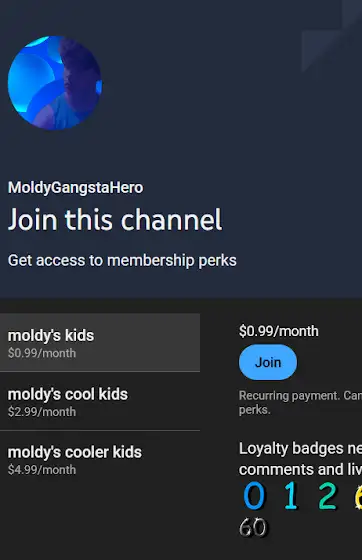Click the white "60" loyalty badge
This screenshot has height=560, width=362.
tap(253, 527)
